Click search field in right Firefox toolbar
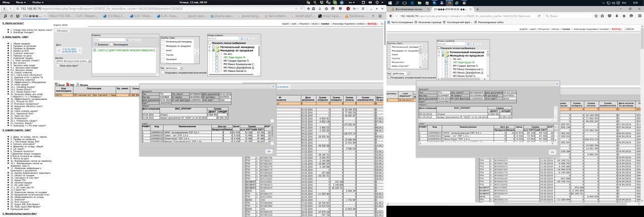 (568, 16)
